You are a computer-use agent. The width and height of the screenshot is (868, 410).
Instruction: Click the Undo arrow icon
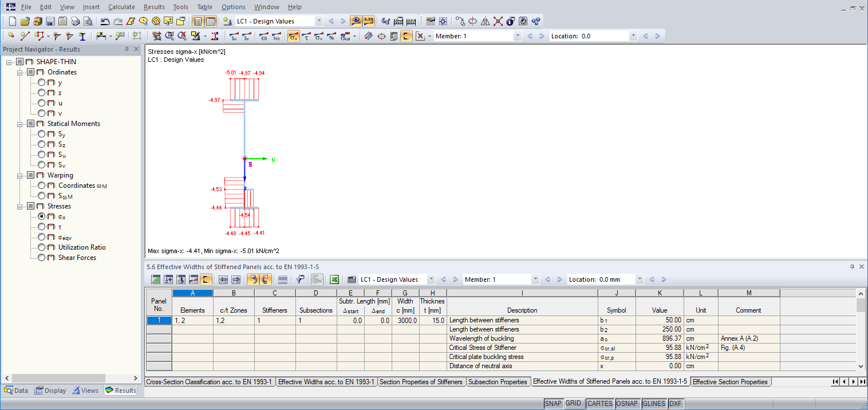pos(105,21)
